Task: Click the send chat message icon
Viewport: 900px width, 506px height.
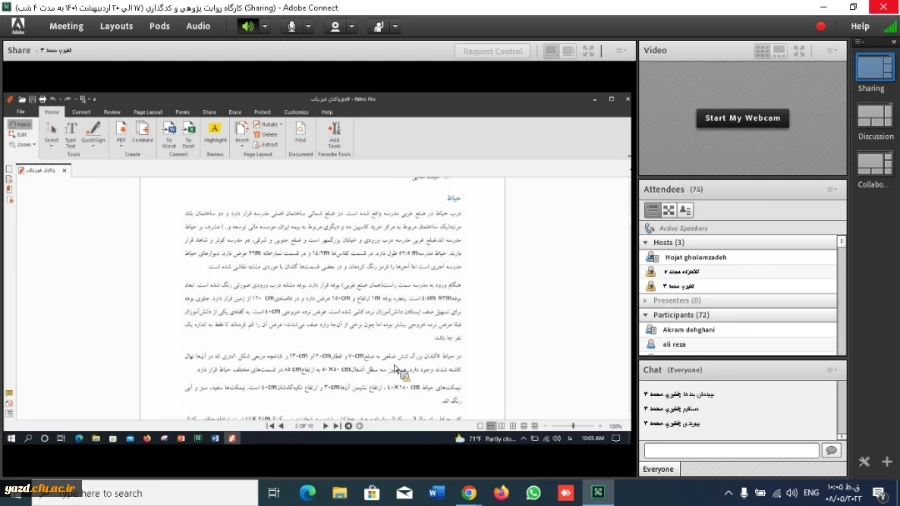Action: click(830, 451)
